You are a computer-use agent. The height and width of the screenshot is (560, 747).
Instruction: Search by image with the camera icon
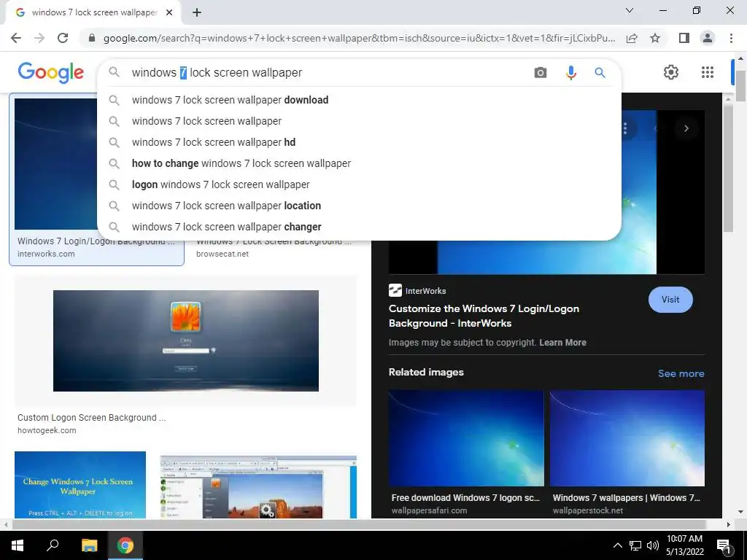point(541,72)
